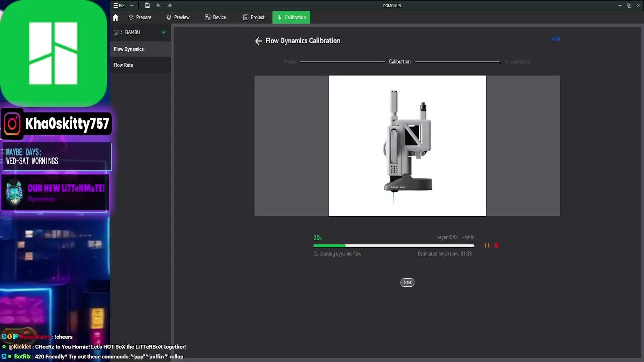Click the Preview tab layers icon

coord(169,17)
